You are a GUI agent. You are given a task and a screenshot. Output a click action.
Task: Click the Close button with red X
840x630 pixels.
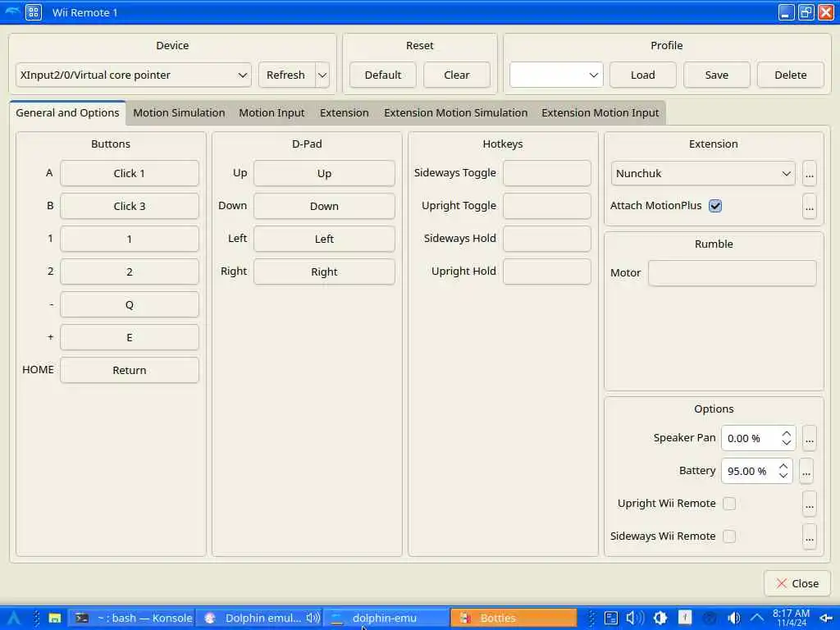(x=797, y=583)
